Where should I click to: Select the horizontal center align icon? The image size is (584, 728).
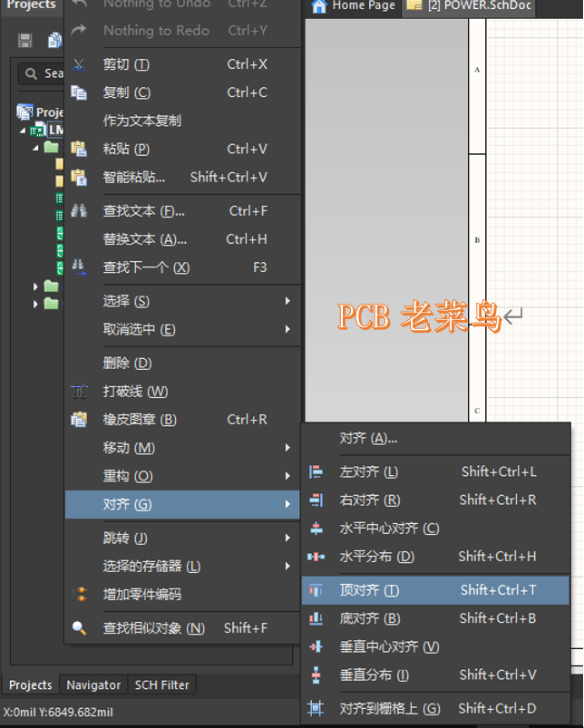coord(316,528)
